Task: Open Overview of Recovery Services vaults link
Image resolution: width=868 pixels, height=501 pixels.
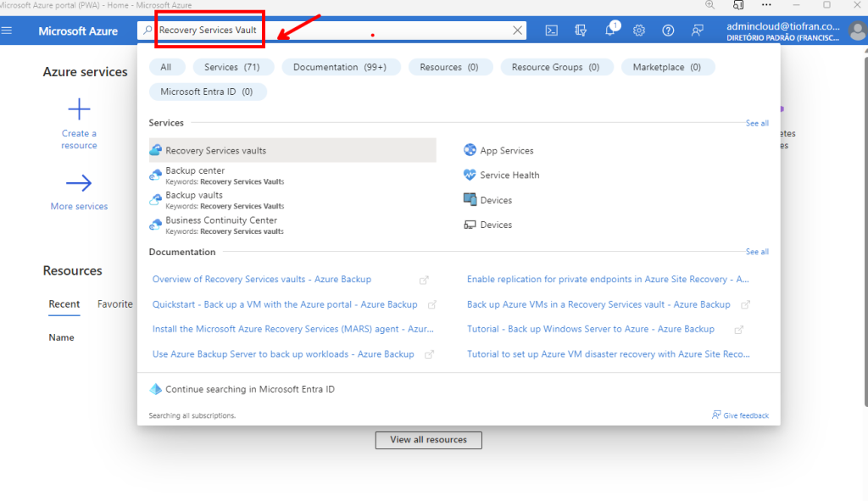Action: 261,279
